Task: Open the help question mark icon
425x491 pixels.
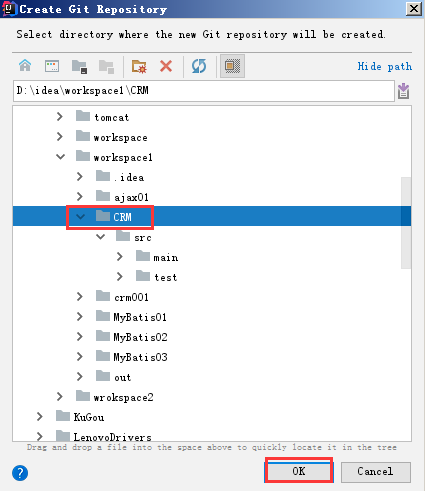Action: click(20, 473)
